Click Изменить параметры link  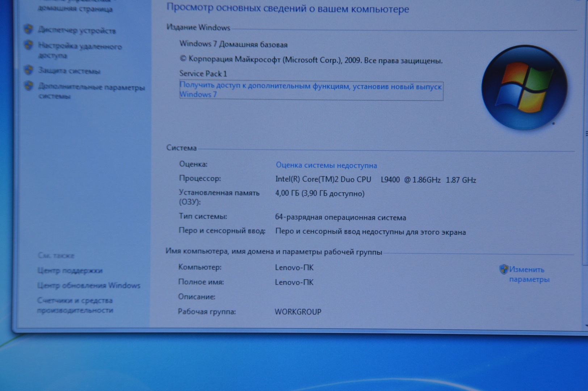[x=529, y=274]
